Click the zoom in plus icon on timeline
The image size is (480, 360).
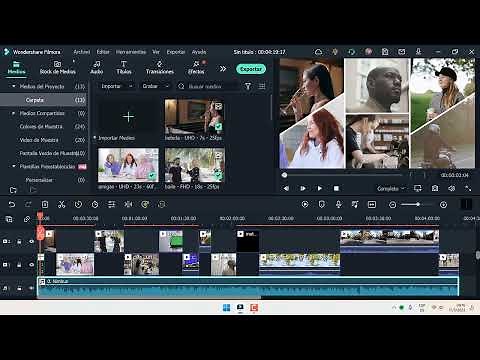tap(443, 205)
